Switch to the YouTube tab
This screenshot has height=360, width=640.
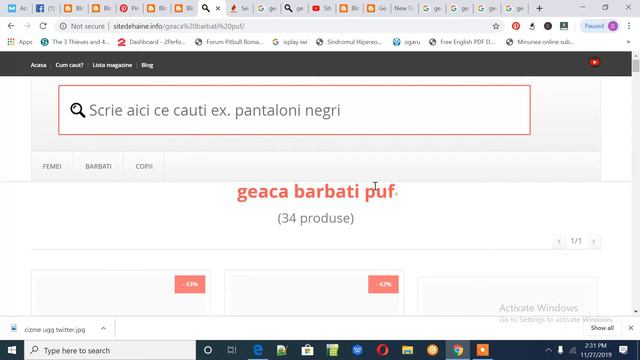[x=322, y=8]
